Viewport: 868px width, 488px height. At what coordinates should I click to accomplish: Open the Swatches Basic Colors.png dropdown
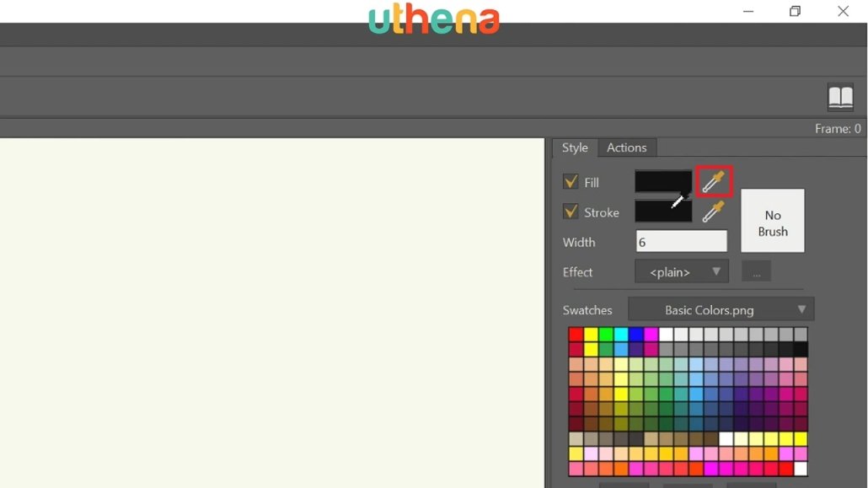[x=721, y=309]
